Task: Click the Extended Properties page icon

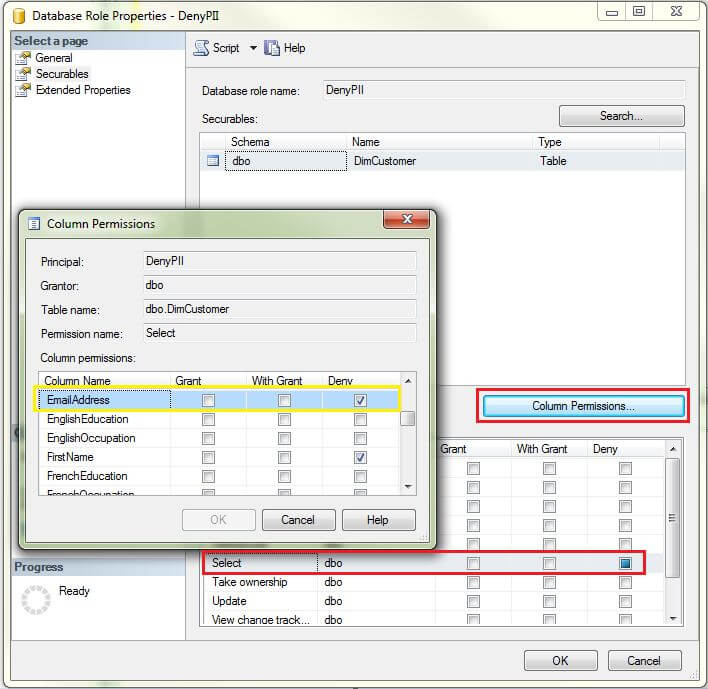Action: pyautogui.click(x=23, y=90)
